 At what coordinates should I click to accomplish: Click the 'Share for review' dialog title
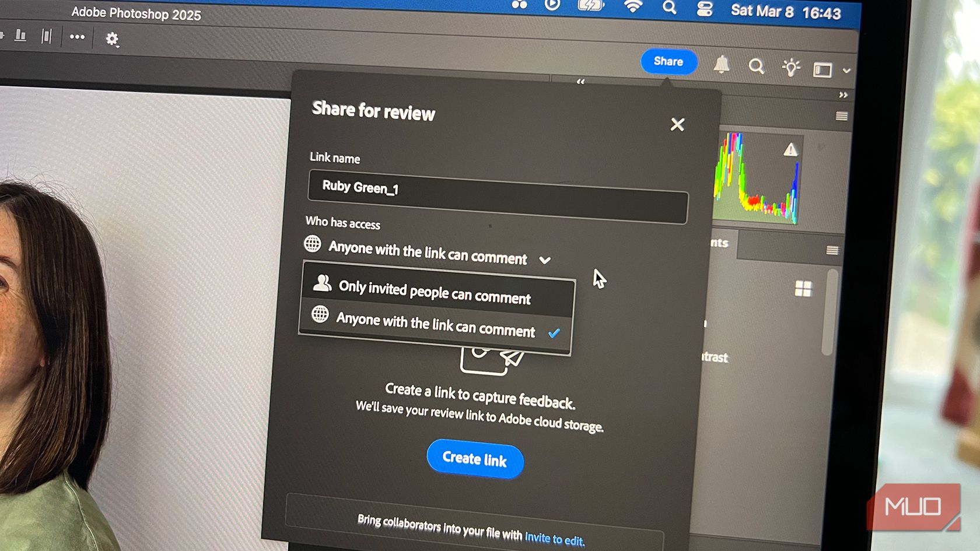coord(373,110)
